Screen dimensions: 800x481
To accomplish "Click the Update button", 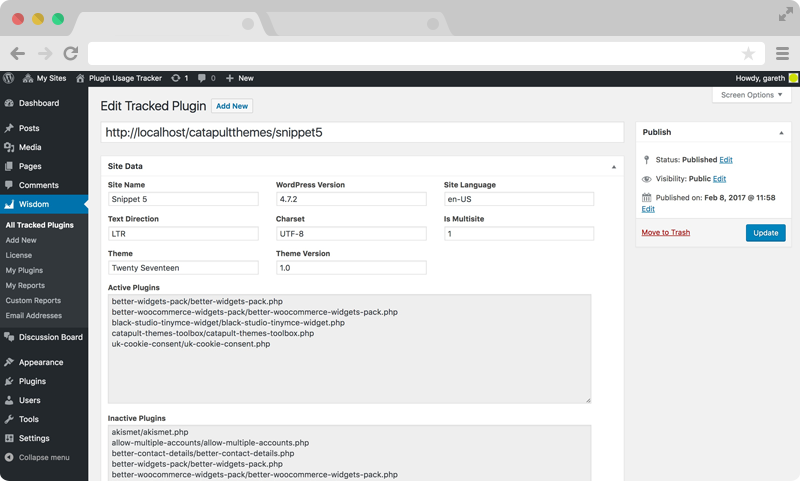I will pyautogui.click(x=765, y=233).
